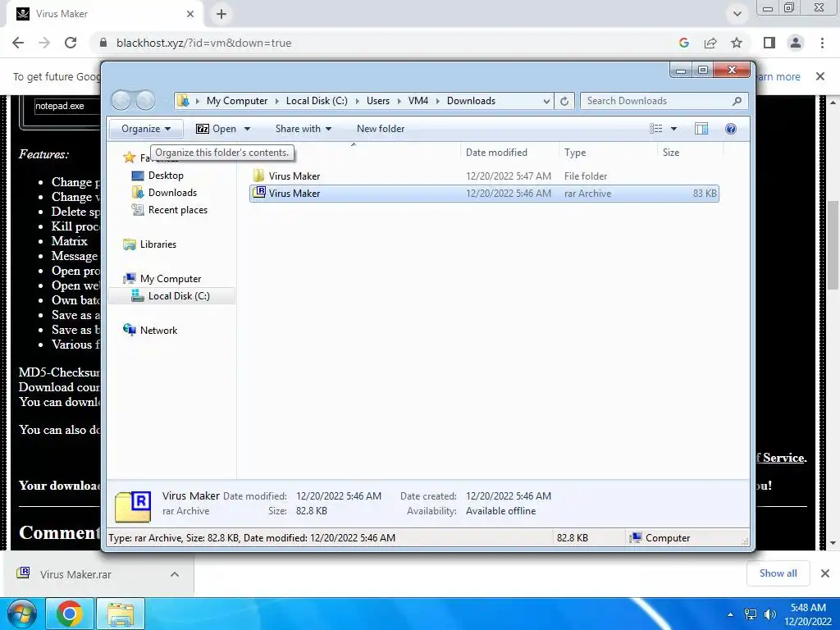The width and height of the screenshot is (840, 630).
Task: Open the archive with 7-Zip Open button
Action: pyautogui.click(x=217, y=129)
